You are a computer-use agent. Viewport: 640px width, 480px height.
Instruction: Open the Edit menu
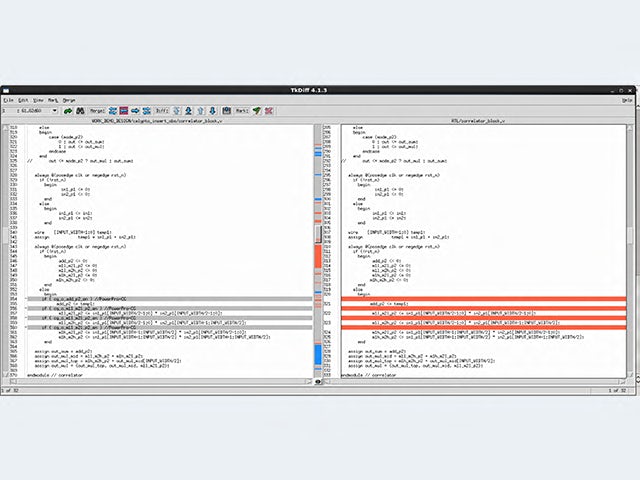(x=23, y=100)
